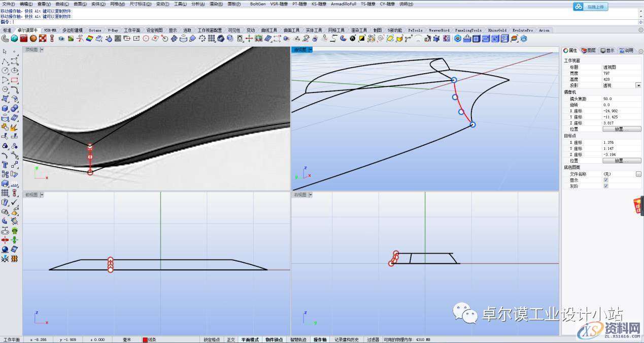Click the text T tool in left toolbar

pyautogui.click(x=5, y=165)
